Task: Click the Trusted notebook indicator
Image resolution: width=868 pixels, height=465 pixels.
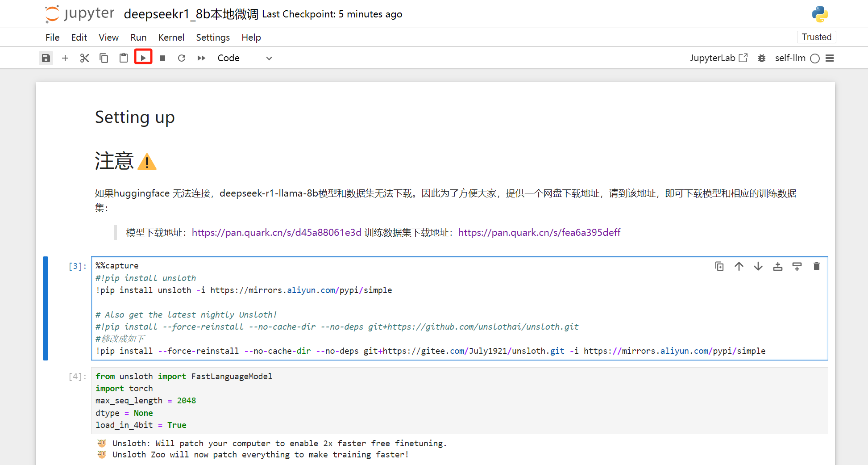Action: pos(816,37)
